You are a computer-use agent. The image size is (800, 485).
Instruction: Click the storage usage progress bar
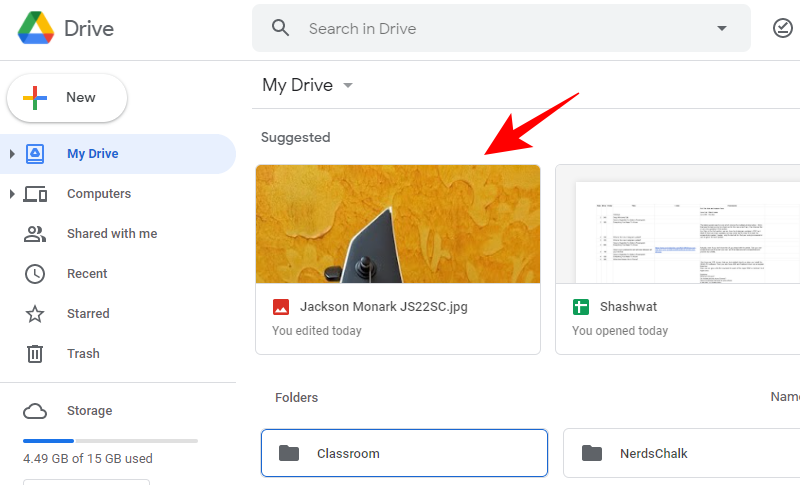tap(110, 441)
